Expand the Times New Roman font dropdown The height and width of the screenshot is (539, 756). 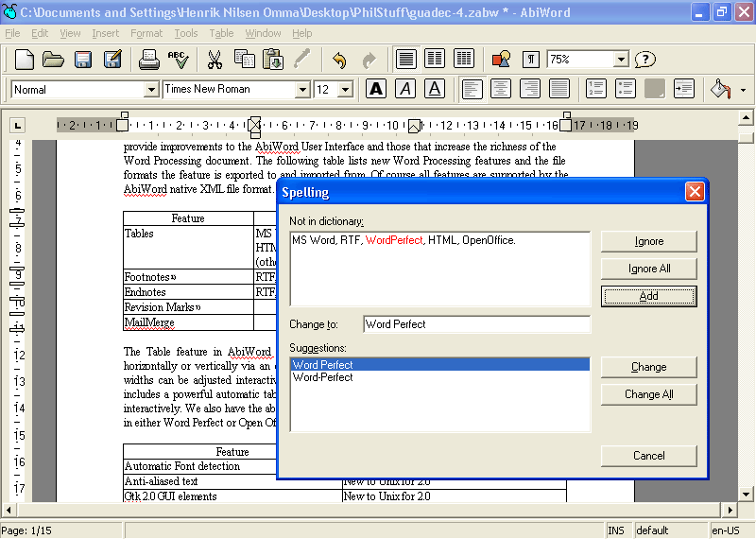[302, 90]
